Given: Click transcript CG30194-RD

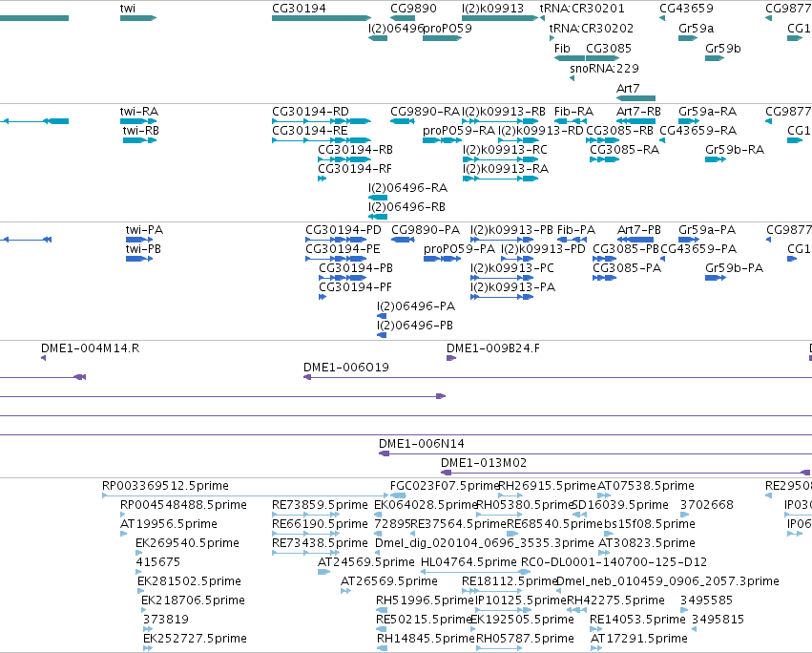Looking at the screenshot, I should coord(322,121).
